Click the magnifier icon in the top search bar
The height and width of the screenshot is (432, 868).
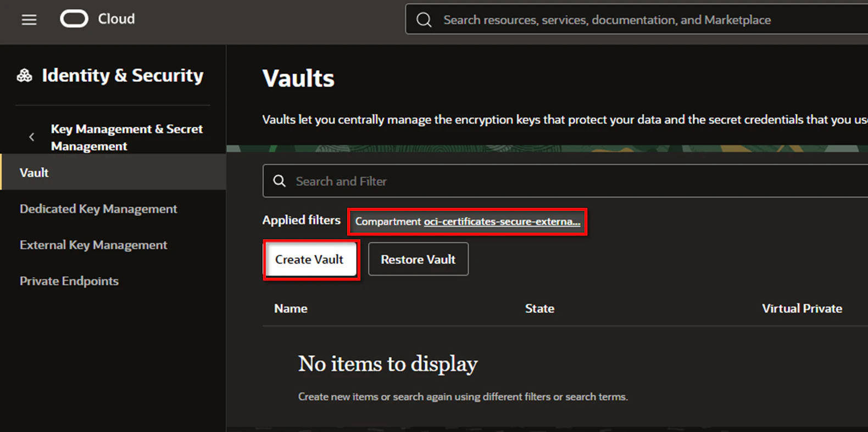pyautogui.click(x=424, y=20)
